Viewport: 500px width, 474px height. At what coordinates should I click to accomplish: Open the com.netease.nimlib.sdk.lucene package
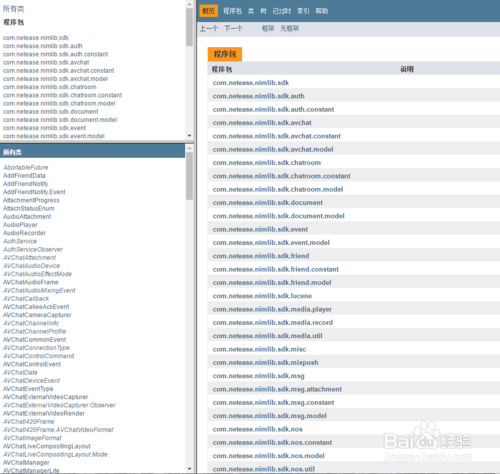(x=262, y=296)
